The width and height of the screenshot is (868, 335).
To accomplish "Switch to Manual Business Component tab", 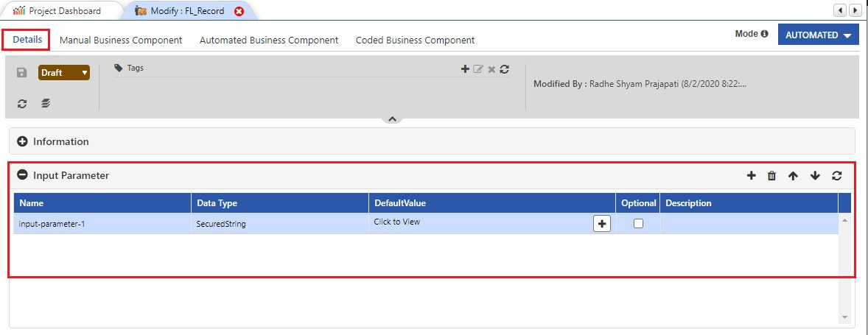I will tap(121, 40).
